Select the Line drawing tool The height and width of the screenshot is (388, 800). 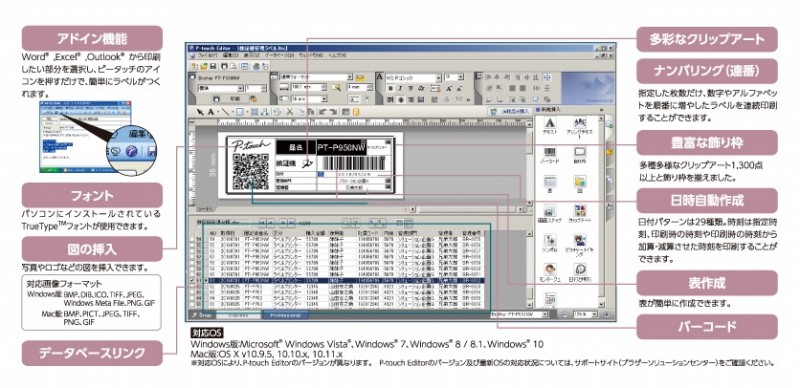click(227, 111)
